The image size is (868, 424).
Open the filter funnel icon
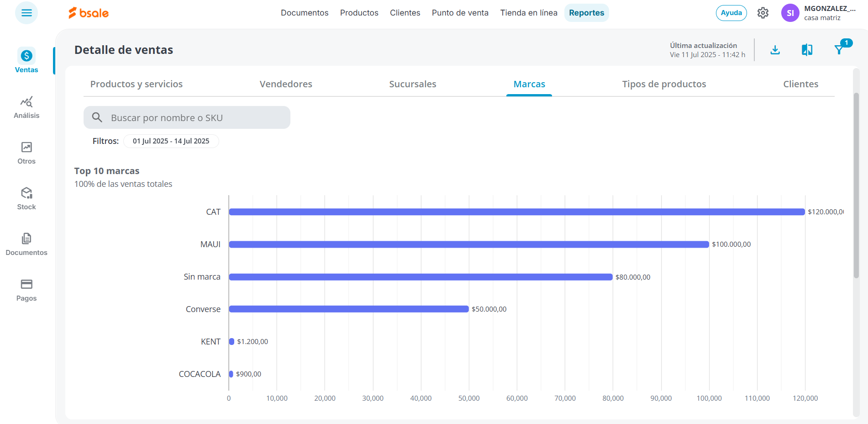pyautogui.click(x=839, y=50)
